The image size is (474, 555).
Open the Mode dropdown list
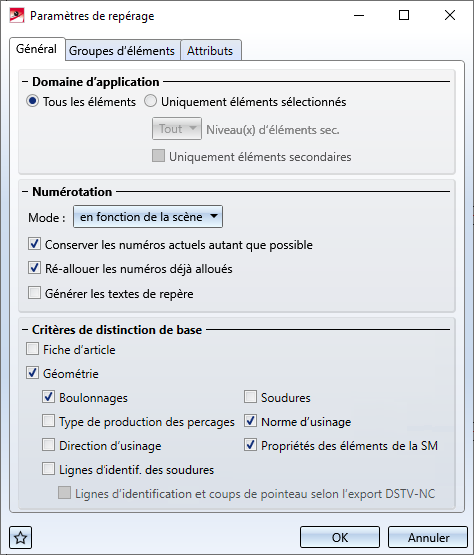click(x=148, y=217)
